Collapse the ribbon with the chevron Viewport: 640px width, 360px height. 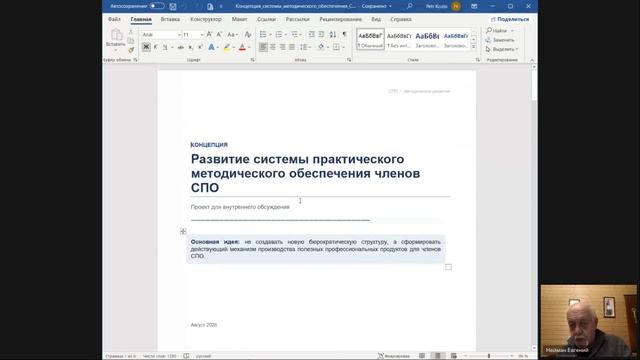click(x=532, y=60)
